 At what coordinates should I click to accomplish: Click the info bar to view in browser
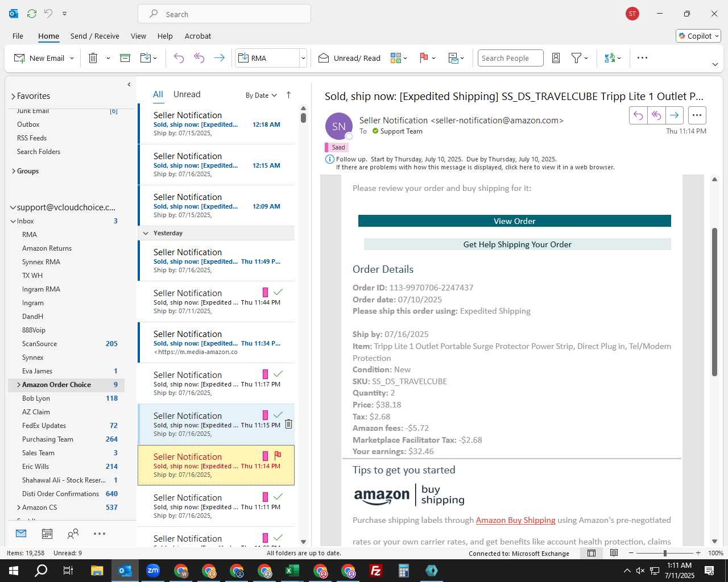tap(475, 167)
